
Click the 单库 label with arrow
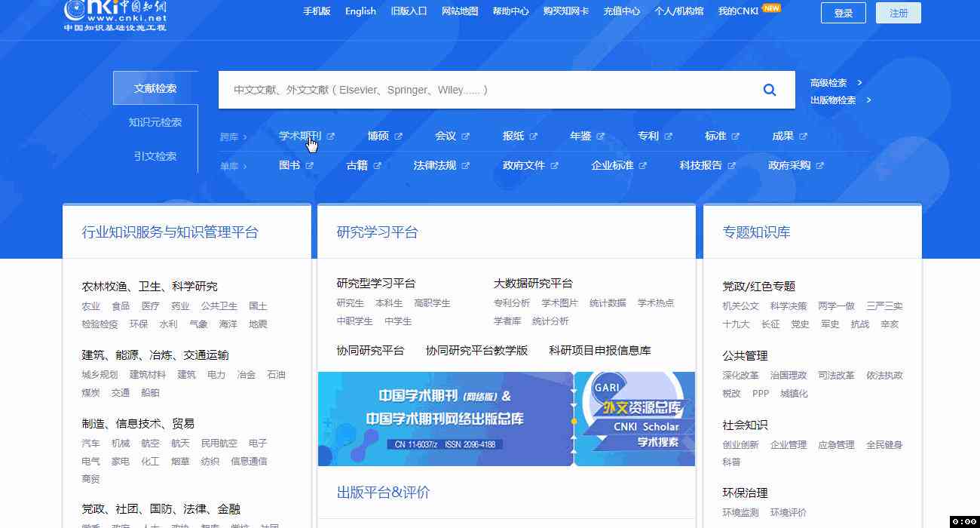coord(234,167)
